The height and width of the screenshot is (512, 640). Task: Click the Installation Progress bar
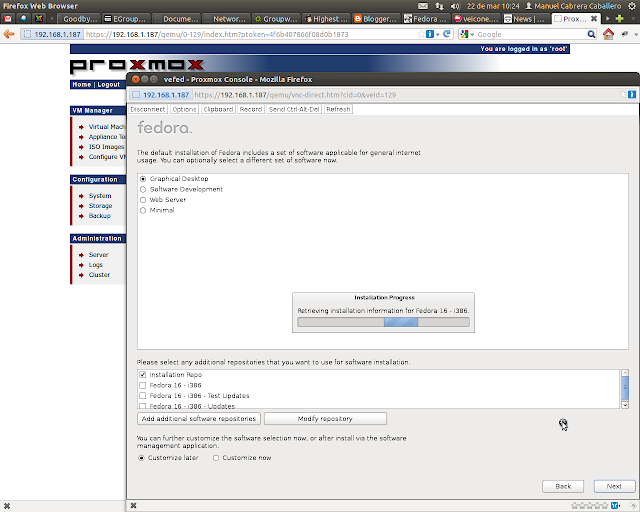coord(383,322)
